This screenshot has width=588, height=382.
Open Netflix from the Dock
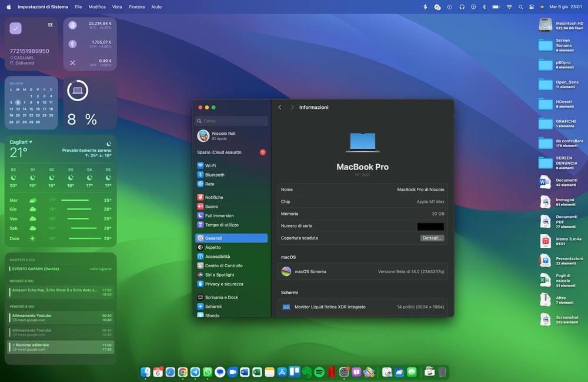tap(332, 372)
